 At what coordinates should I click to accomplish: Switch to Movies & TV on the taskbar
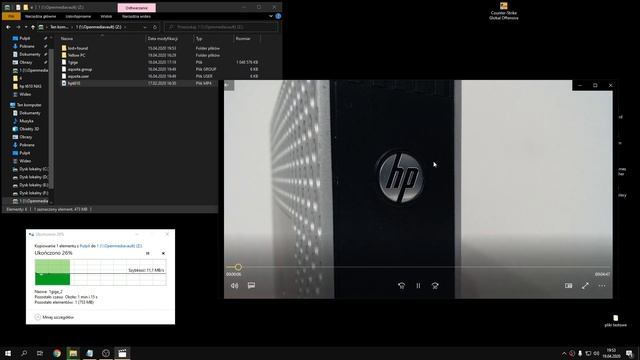[x=122, y=353]
